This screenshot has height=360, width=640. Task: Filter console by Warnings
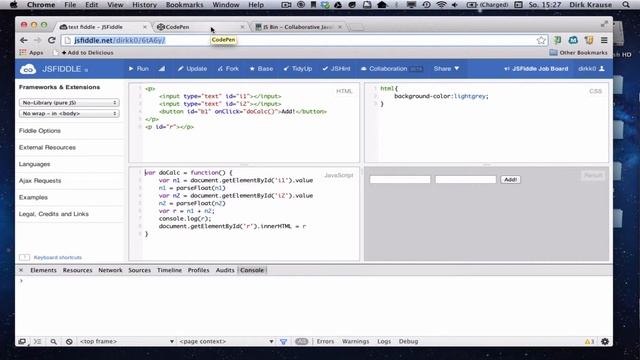[356, 341]
